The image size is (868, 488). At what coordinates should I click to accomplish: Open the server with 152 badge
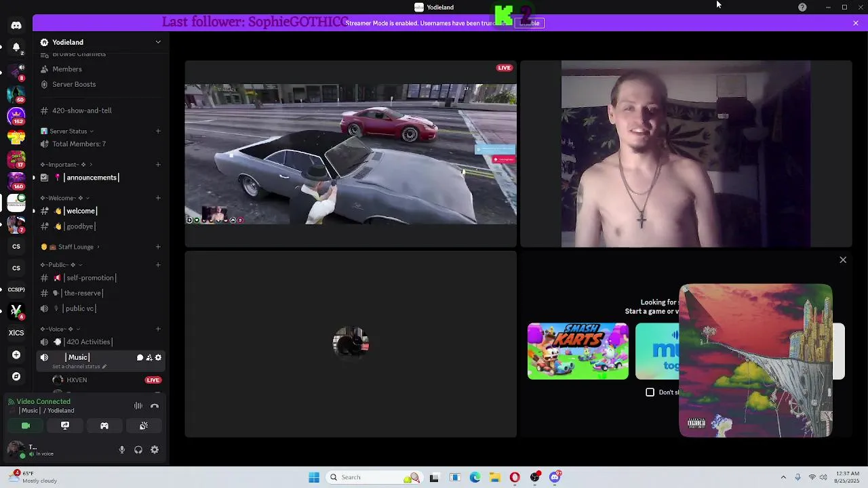point(16,116)
